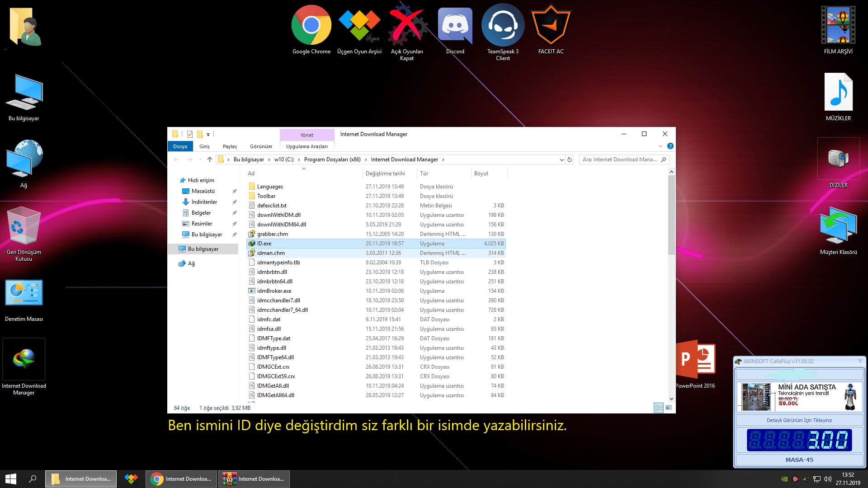
Task: Navigate back in Explorer
Action: pos(176,160)
